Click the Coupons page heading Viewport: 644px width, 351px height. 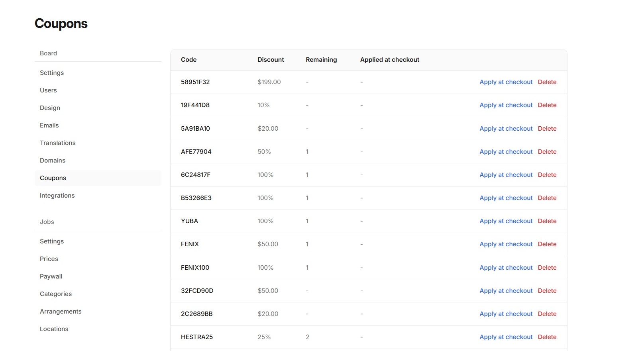[61, 24]
